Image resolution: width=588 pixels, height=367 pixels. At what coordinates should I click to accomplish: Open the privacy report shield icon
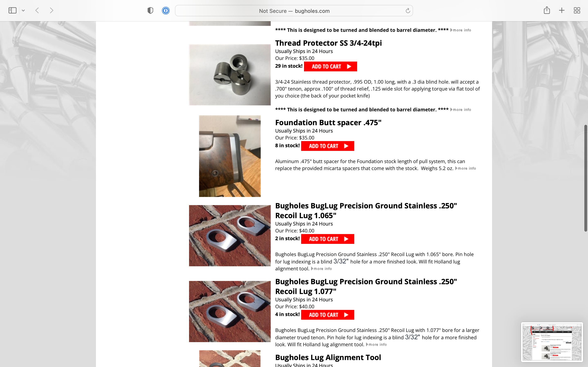point(150,10)
